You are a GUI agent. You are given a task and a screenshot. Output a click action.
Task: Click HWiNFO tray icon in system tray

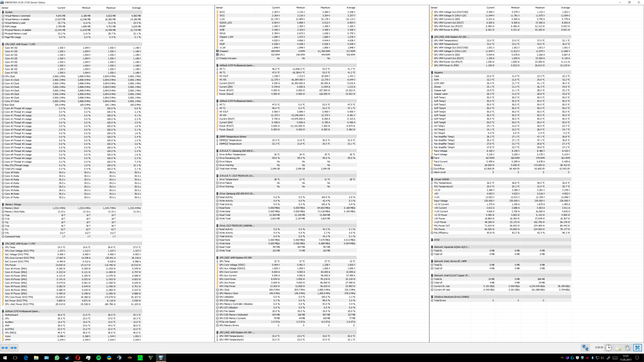(x=582, y=358)
